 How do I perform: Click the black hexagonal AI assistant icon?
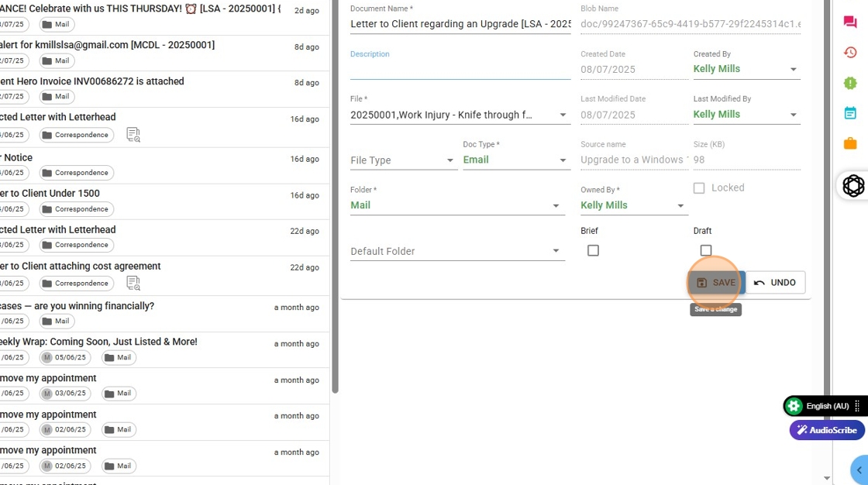(853, 186)
